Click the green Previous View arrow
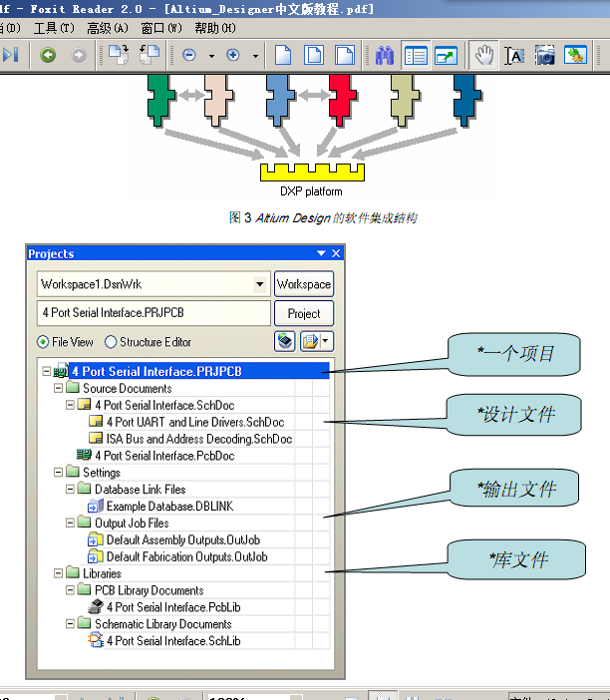 (48, 56)
